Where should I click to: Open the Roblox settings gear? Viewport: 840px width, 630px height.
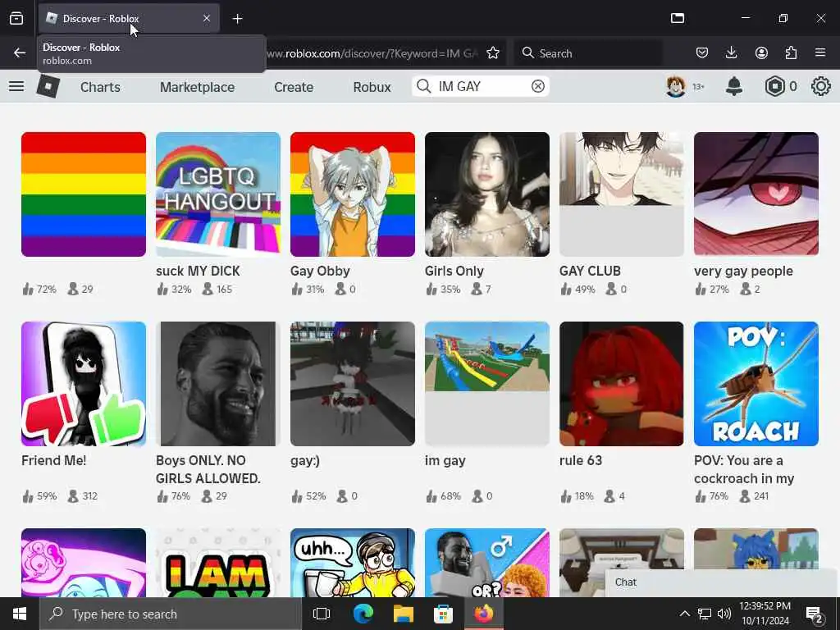coord(820,86)
